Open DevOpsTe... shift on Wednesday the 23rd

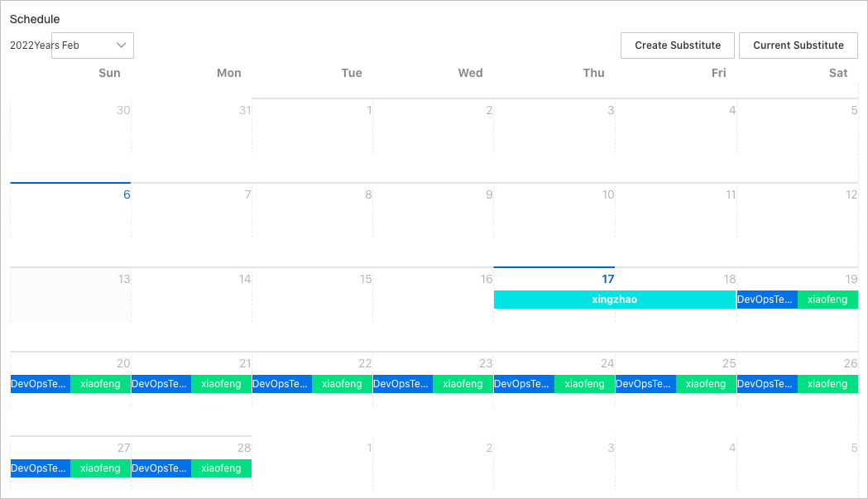point(403,384)
